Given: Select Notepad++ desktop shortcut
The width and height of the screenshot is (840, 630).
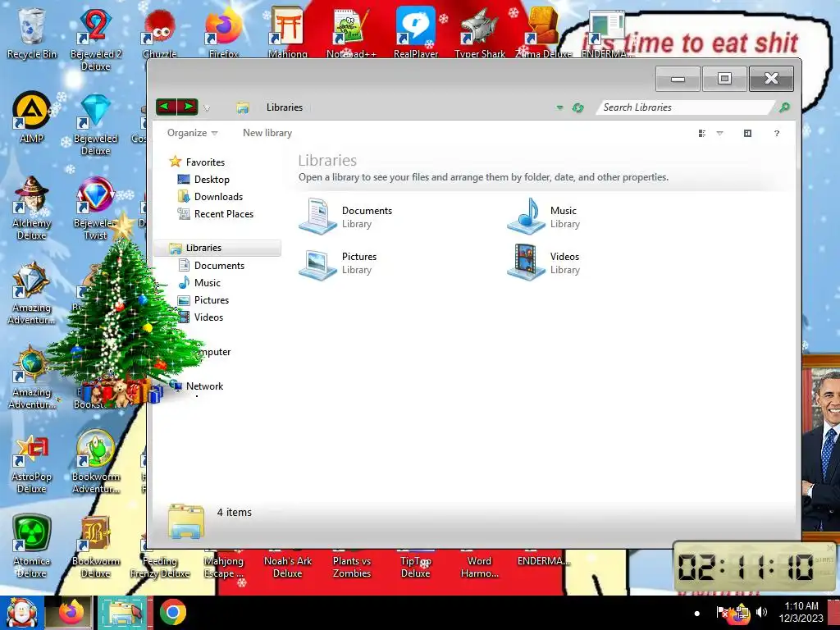Looking at the screenshot, I should coord(351,33).
